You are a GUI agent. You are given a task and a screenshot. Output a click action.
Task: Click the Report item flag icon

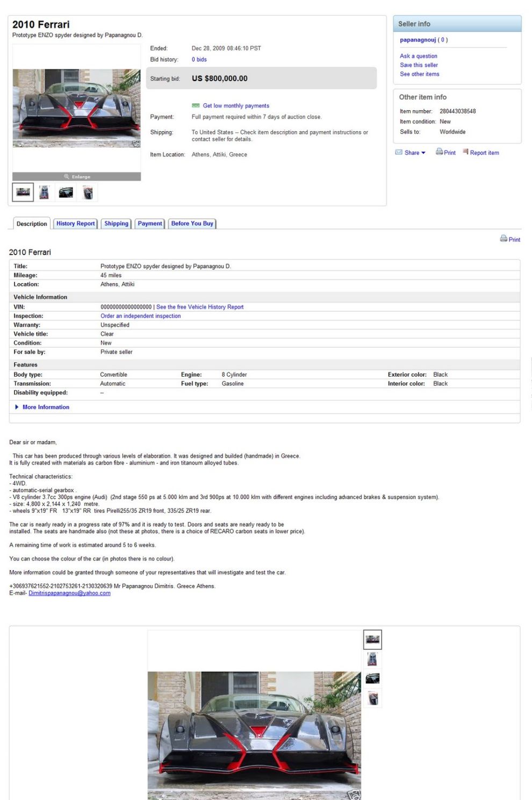click(465, 152)
